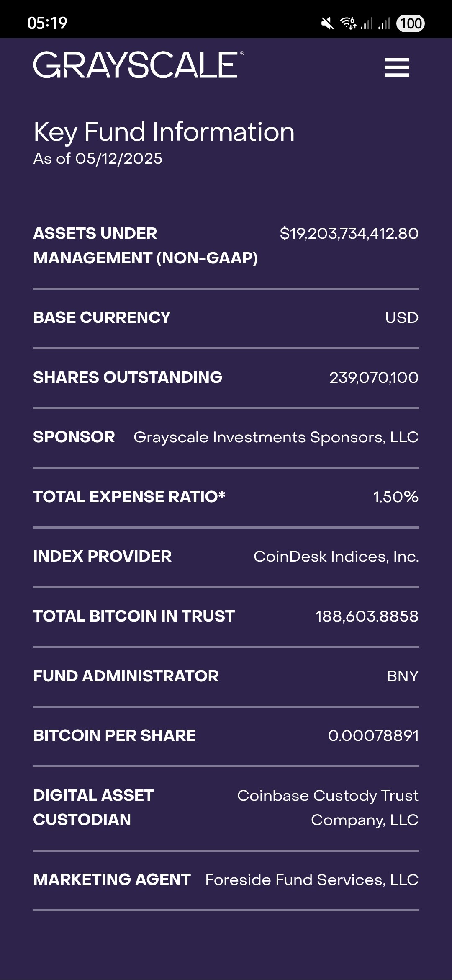The width and height of the screenshot is (452, 980).
Task: Tap the muted sound status icon
Action: pos(327,23)
